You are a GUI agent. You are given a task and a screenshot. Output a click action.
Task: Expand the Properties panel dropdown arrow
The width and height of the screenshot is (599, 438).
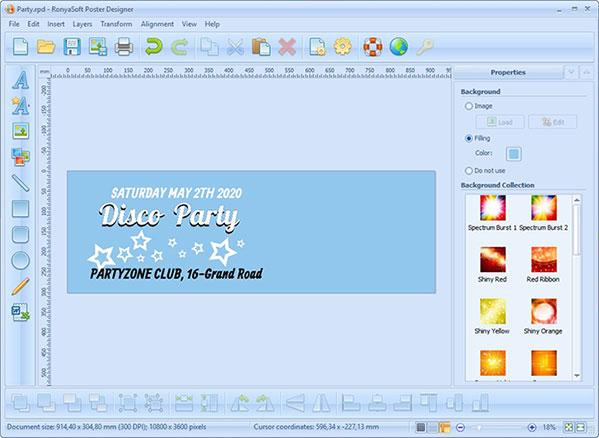(571, 72)
